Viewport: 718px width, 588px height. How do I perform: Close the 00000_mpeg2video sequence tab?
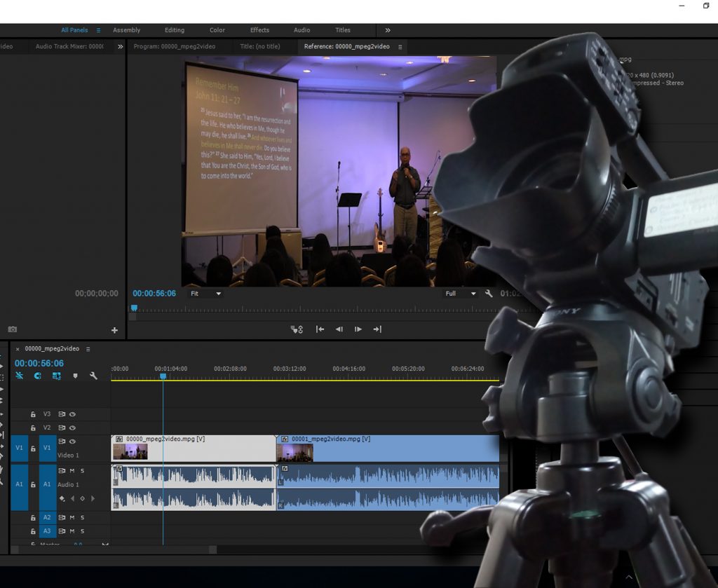pos(18,349)
